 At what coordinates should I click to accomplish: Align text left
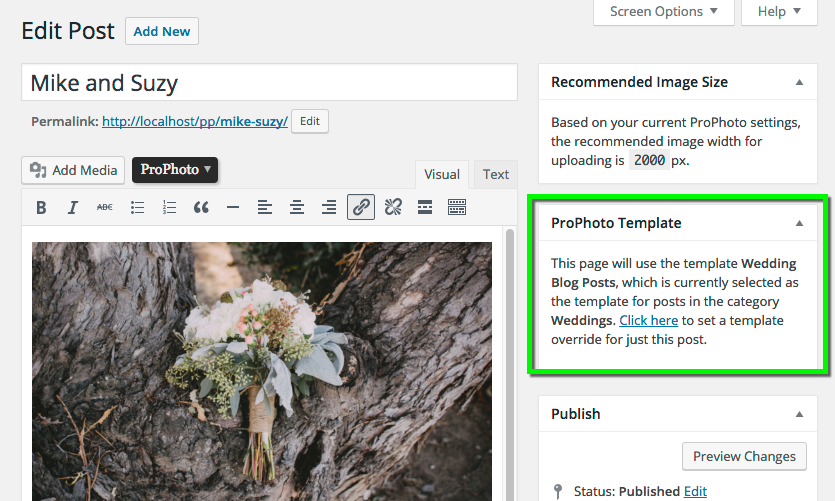click(x=265, y=207)
